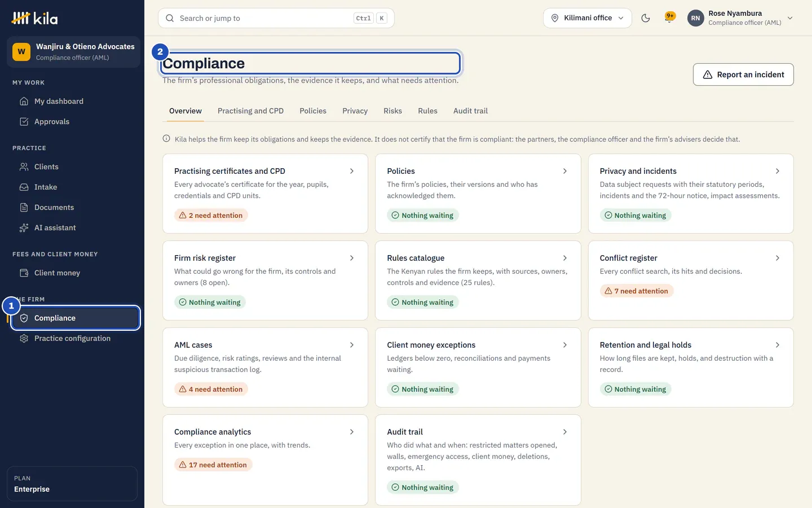Open AML cases card chevron
Screen dimensions: 812x508
(x=352, y=345)
